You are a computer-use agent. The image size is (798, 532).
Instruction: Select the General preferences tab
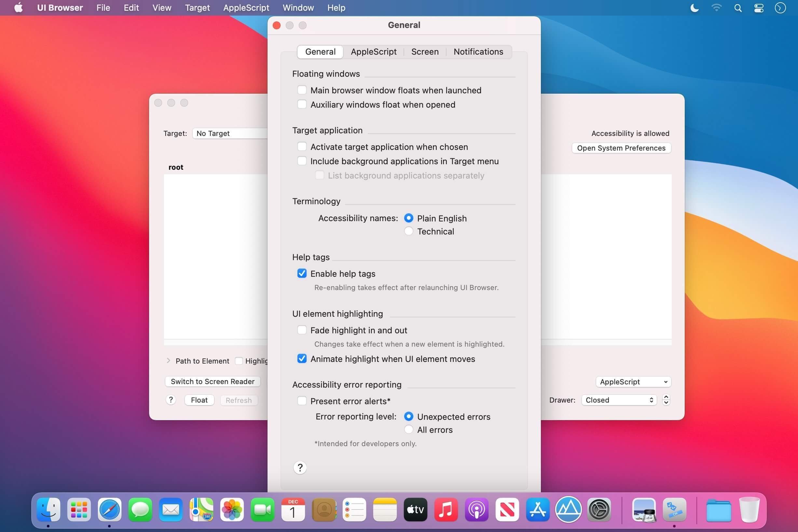tap(320, 52)
